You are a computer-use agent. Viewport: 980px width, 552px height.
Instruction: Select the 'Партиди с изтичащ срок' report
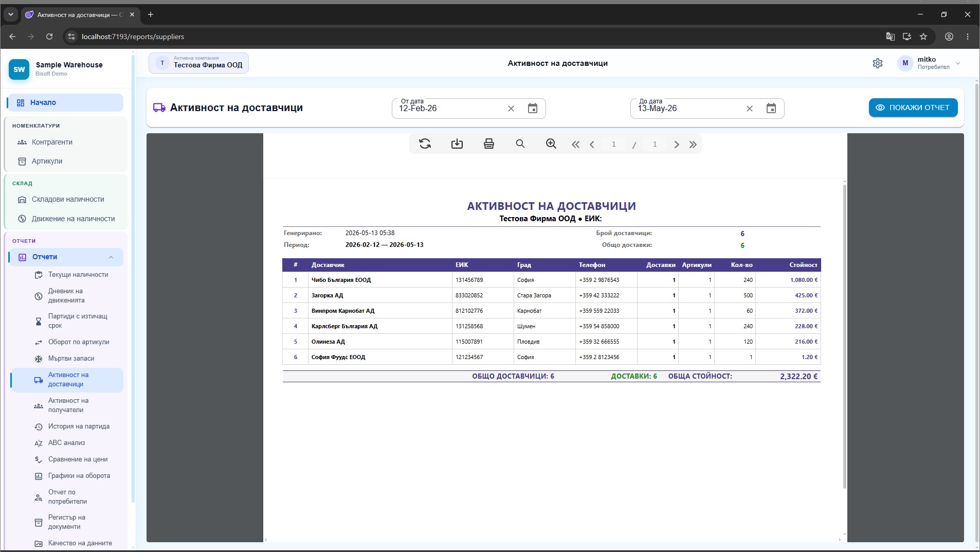pyautogui.click(x=78, y=321)
